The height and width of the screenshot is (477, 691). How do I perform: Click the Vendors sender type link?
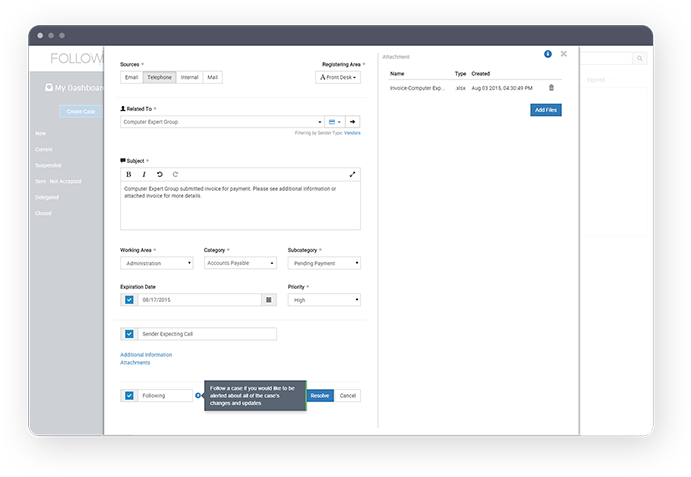click(352, 133)
